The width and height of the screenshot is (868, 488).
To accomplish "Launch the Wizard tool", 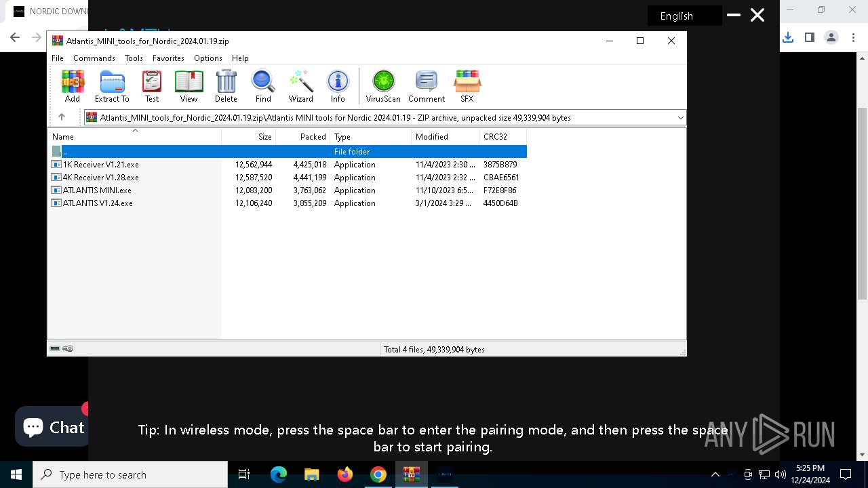I will pos(300,86).
